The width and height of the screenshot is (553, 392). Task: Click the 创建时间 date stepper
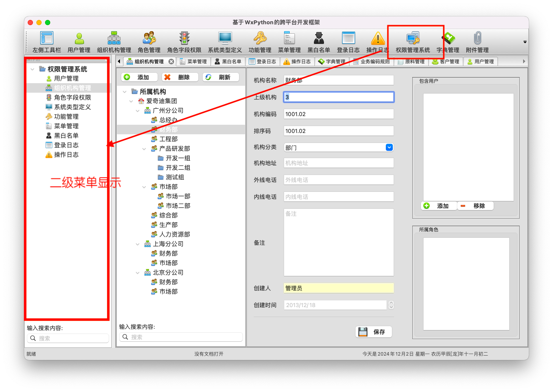pos(391,305)
